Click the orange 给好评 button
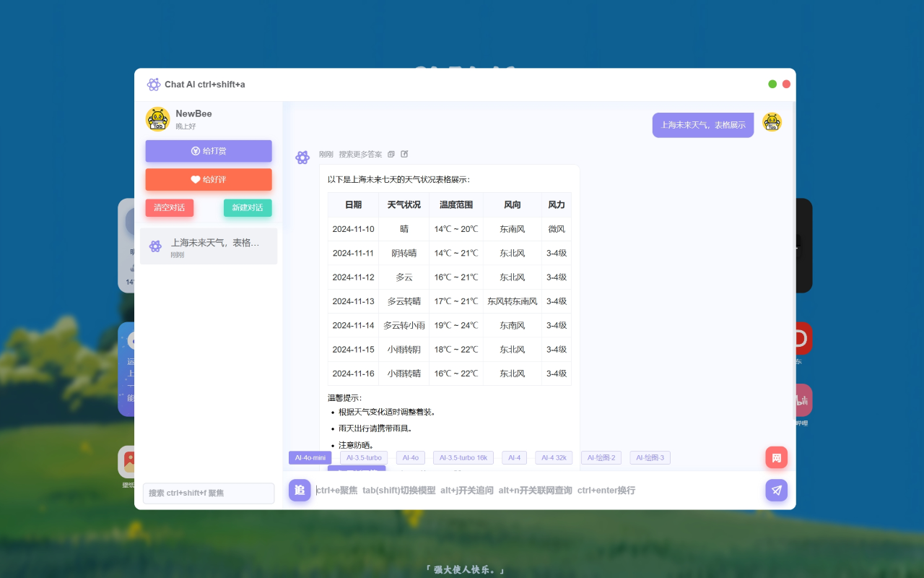Viewport: 924px width, 578px height. point(208,180)
